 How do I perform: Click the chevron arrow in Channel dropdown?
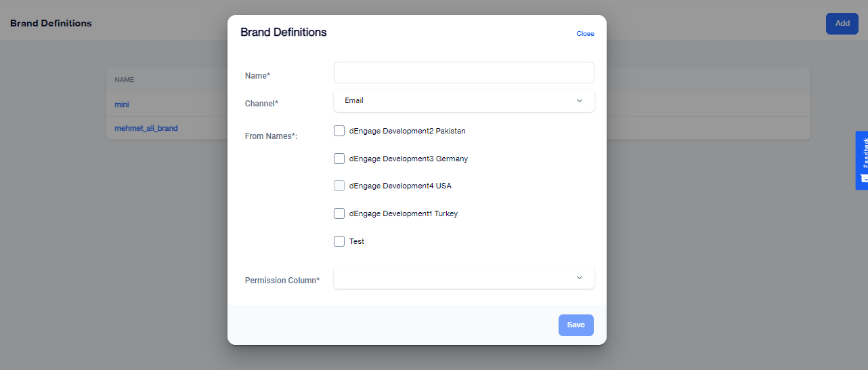pos(580,100)
